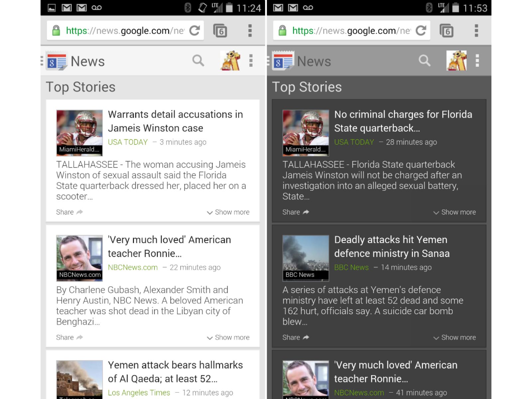This screenshot has width=532, height=399.
Task: Open MiamiHerald thumbnail on No criminal charges story
Action: [x=306, y=133]
